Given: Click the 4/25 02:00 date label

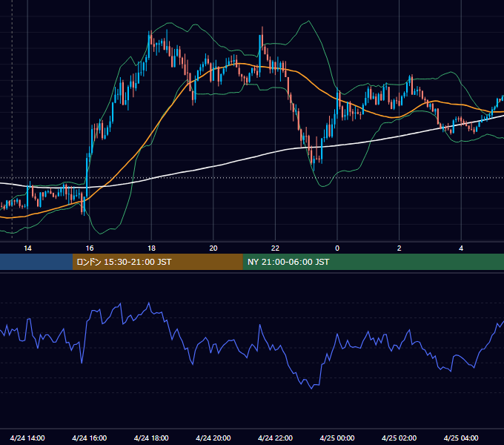Looking at the screenshot, I should [x=399, y=438].
